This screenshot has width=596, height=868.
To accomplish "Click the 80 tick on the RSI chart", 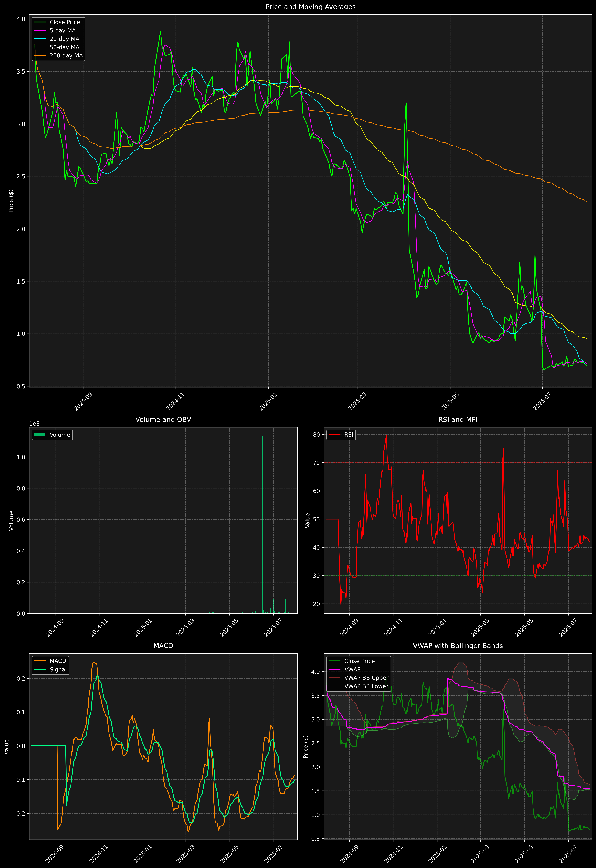I will pyautogui.click(x=317, y=435).
